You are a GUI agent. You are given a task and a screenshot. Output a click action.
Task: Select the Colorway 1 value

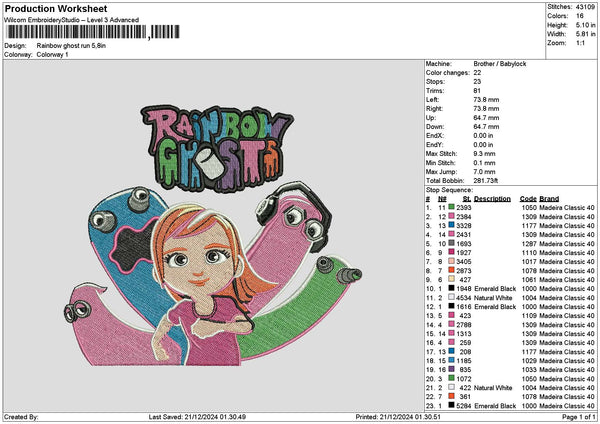point(52,55)
